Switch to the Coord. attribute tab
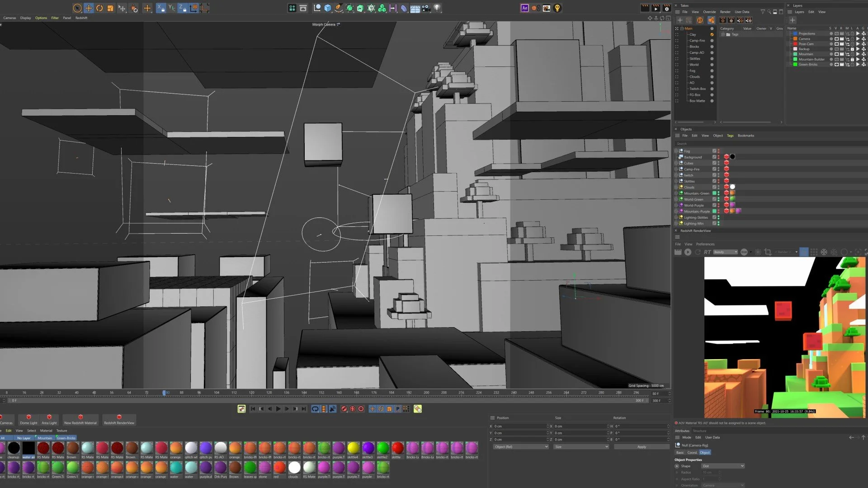 [692, 452]
